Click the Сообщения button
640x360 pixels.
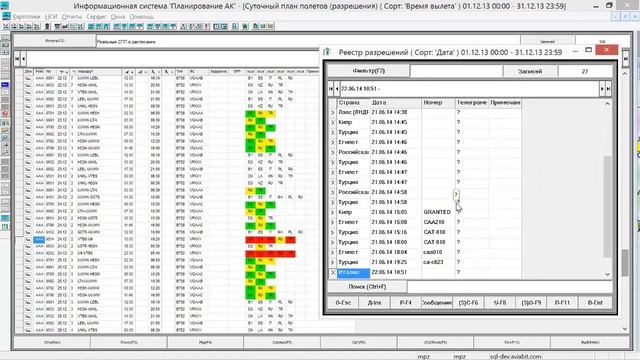tap(437, 303)
